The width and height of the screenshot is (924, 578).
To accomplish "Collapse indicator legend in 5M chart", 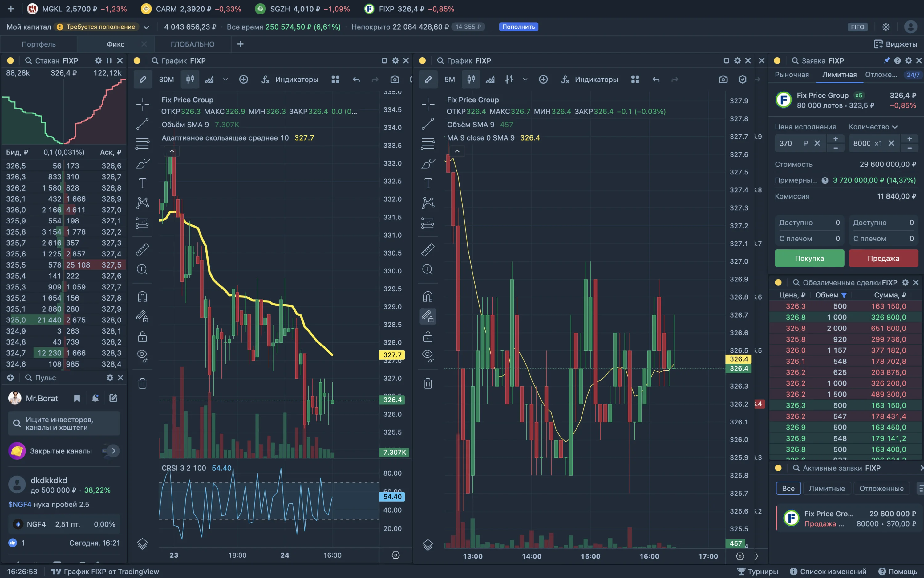I will (x=457, y=151).
